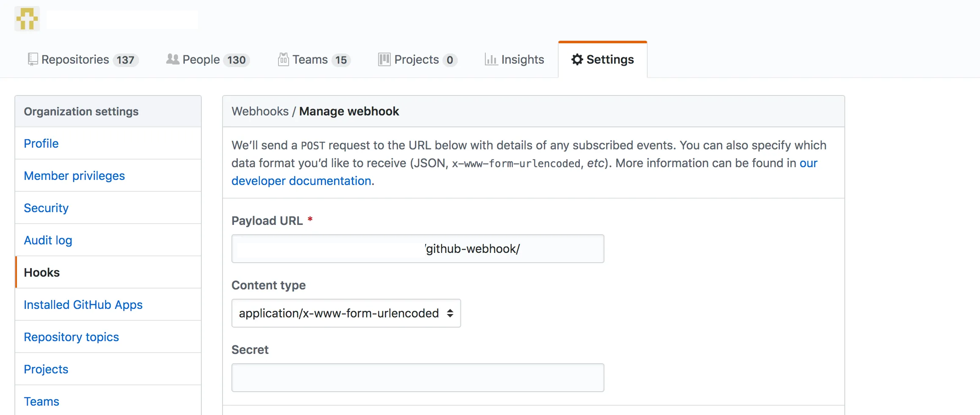Screen dimensions: 980x415
Task: Go to Repository topics settings
Action: (x=71, y=337)
